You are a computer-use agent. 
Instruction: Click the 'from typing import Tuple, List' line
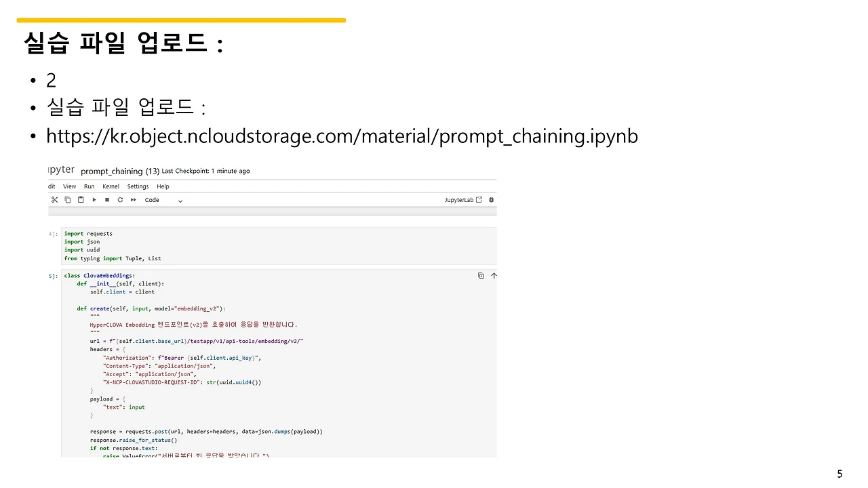point(113,258)
